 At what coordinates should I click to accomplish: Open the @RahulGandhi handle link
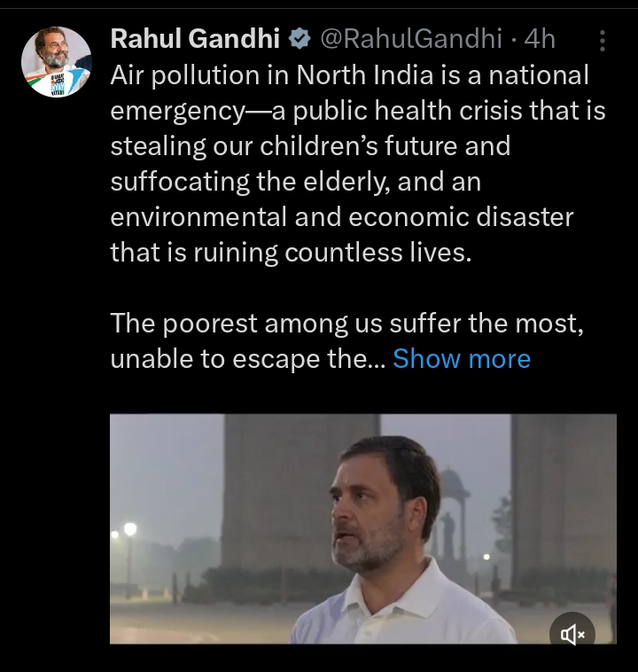[411, 39]
